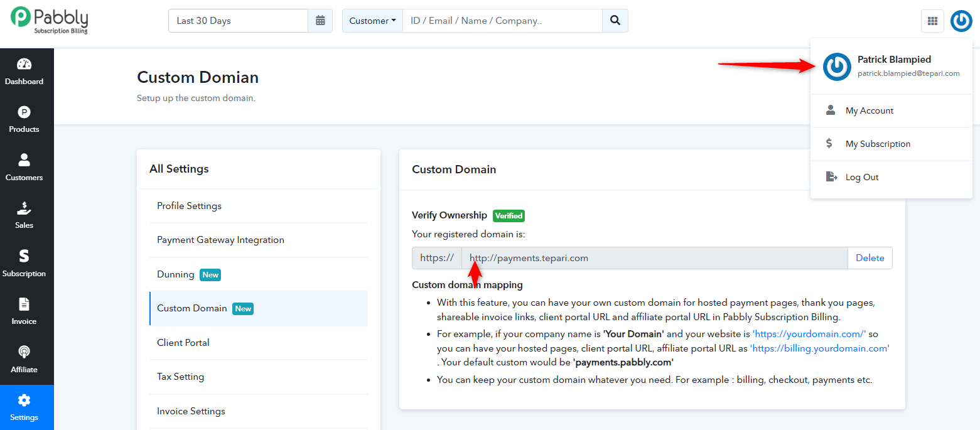Open the Dashboard sidebar item

24,72
